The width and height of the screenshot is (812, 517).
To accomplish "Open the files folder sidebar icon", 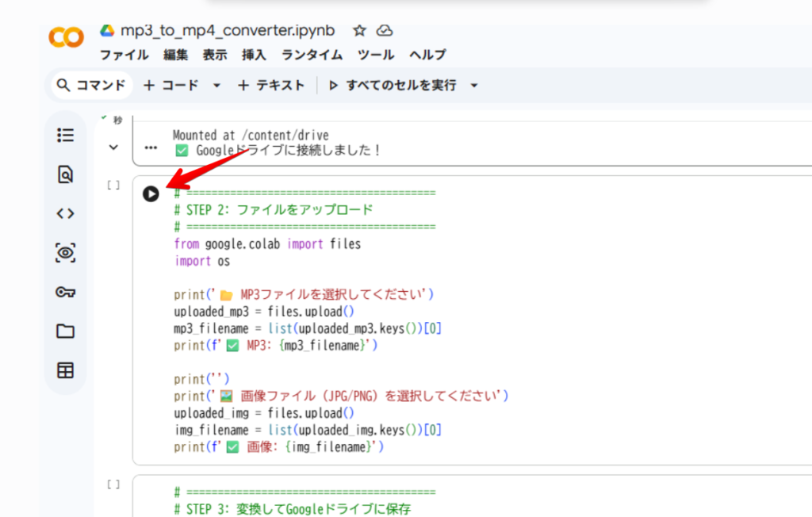I will click(65, 331).
